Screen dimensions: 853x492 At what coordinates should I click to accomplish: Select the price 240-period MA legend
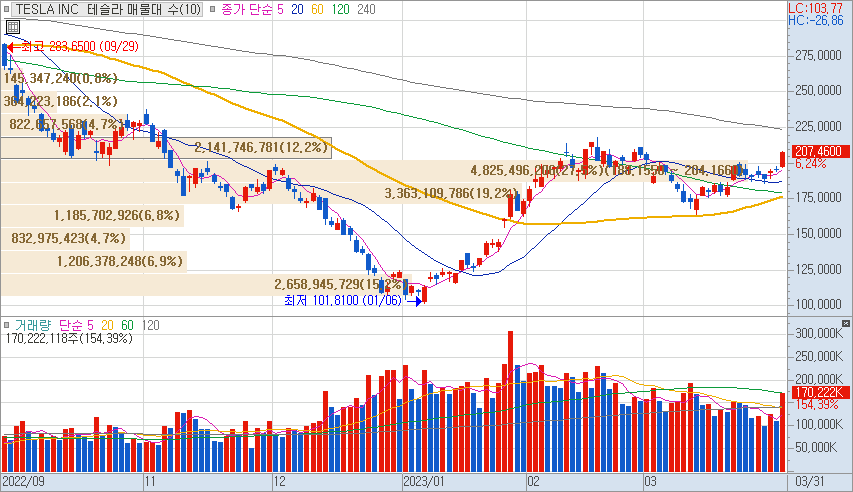[x=366, y=9]
